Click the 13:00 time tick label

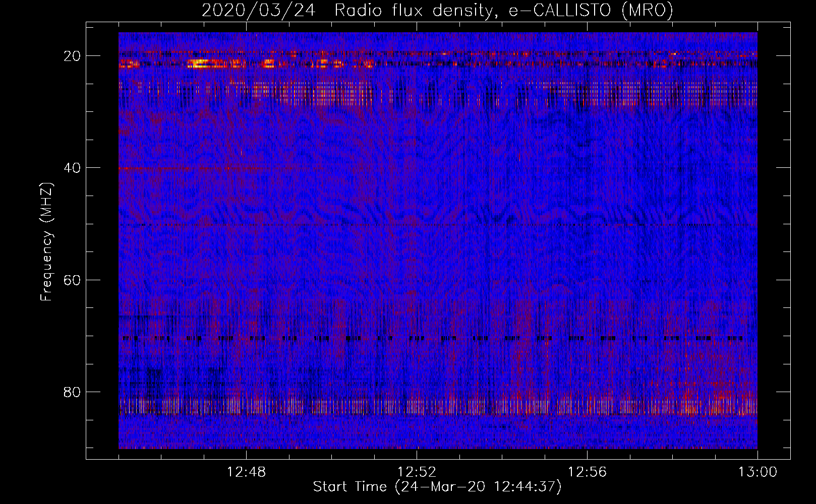tap(757, 472)
